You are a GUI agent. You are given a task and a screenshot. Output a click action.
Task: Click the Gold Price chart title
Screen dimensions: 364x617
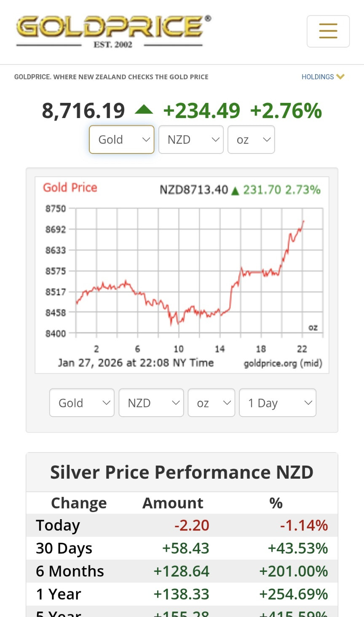click(x=70, y=188)
